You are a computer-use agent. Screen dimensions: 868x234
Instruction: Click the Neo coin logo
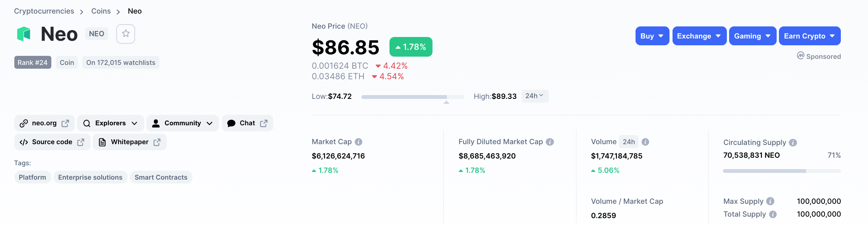(x=24, y=34)
